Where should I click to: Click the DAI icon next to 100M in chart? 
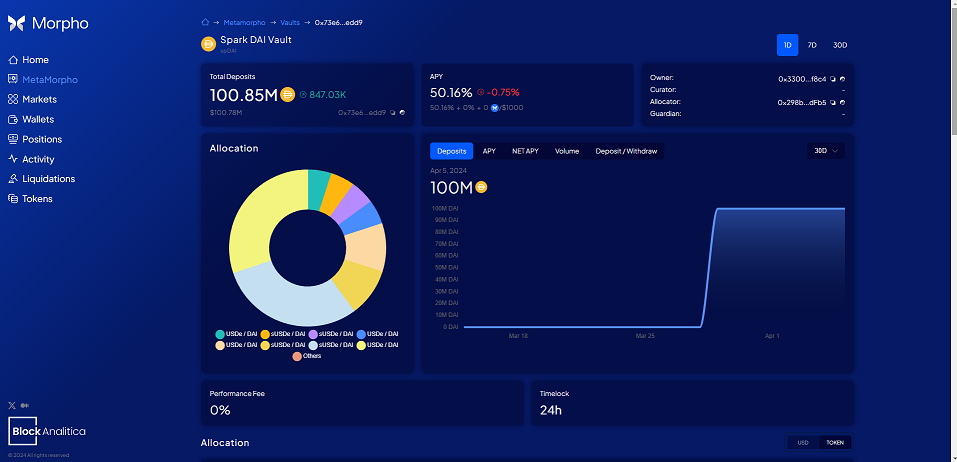point(481,187)
